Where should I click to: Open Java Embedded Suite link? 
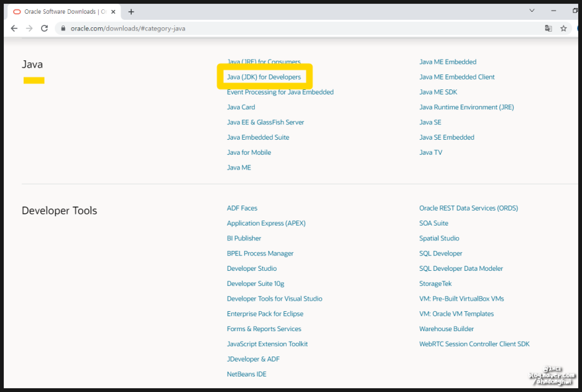258,137
